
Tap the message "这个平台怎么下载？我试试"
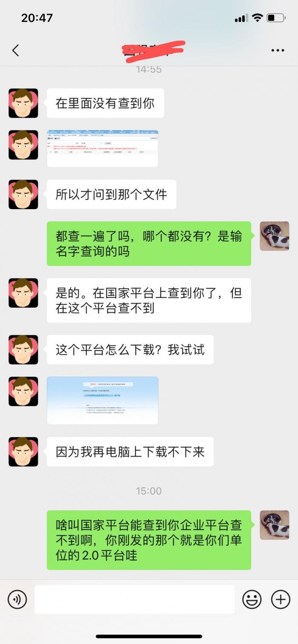click(130, 350)
